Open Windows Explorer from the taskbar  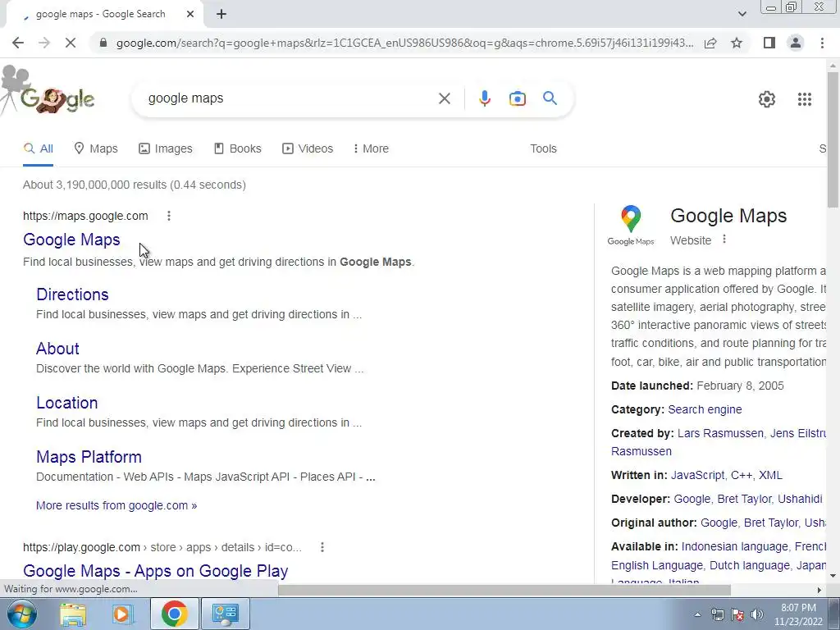[73, 614]
